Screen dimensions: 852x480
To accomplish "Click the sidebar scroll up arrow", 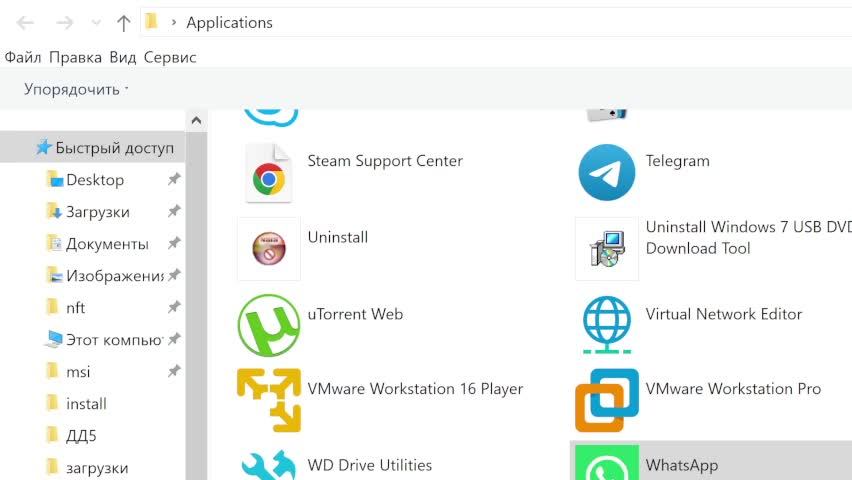I will click(x=196, y=121).
